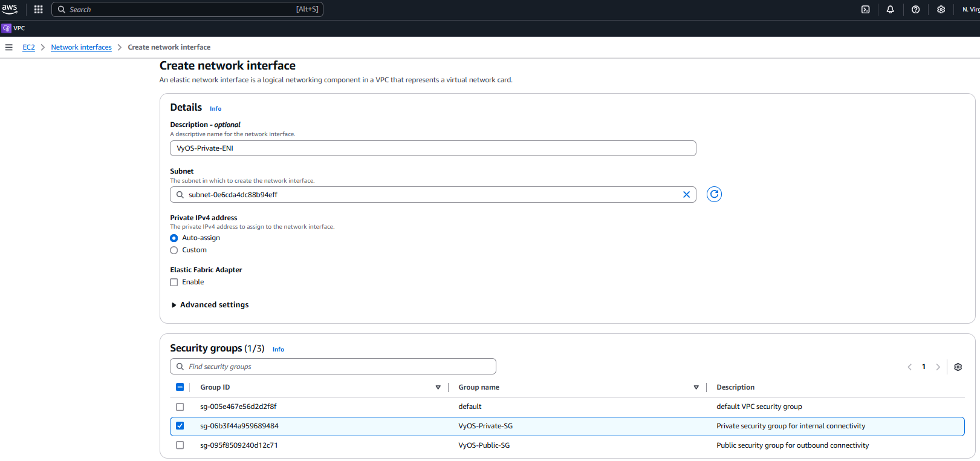
Task: Select the Custom private IPv4 option
Action: (174, 250)
